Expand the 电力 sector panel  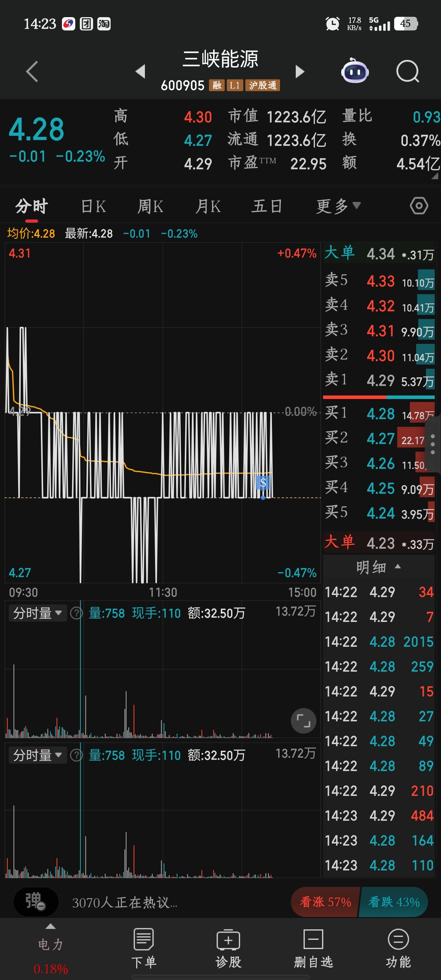(x=50, y=948)
